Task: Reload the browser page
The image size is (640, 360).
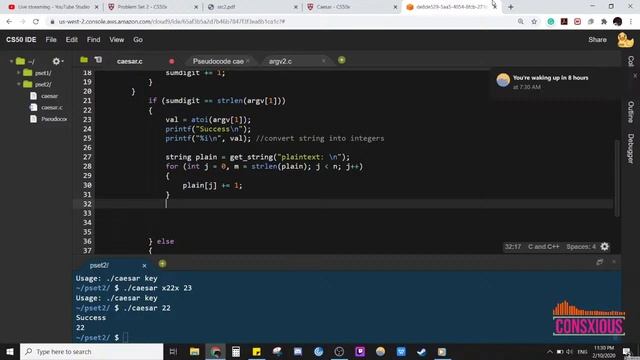Action: point(36,22)
